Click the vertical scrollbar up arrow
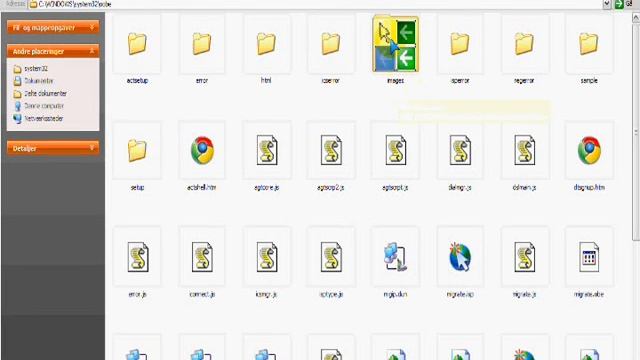The height and width of the screenshot is (360, 640). click(x=636, y=18)
